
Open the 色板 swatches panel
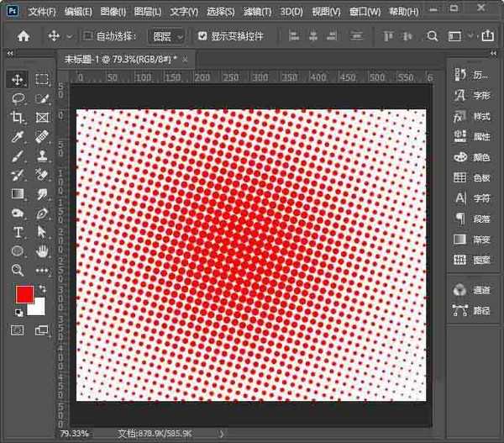(472, 177)
